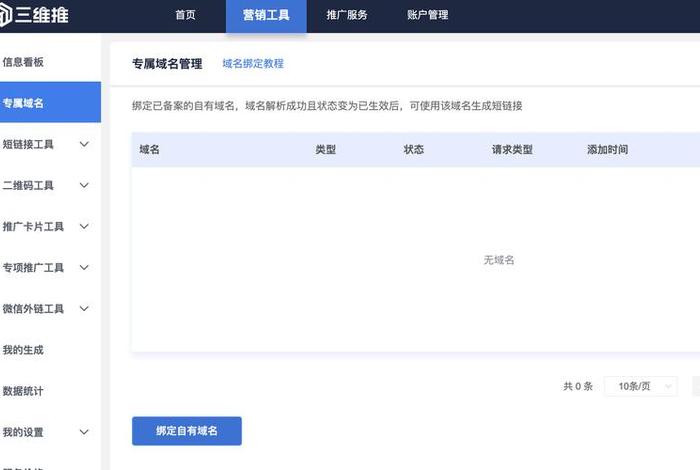Click the 状态 column header
The image size is (700, 470).
pyautogui.click(x=413, y=150)
